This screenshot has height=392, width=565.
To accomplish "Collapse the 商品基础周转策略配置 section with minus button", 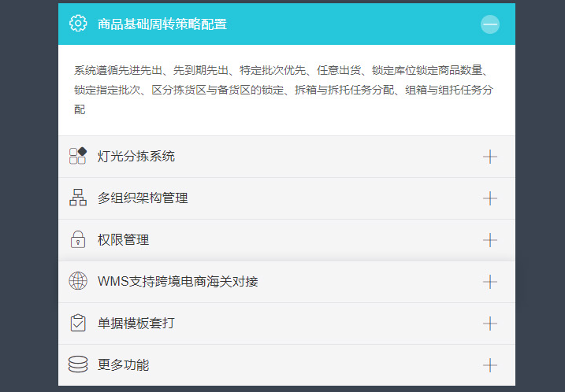I will pos(489,24).
